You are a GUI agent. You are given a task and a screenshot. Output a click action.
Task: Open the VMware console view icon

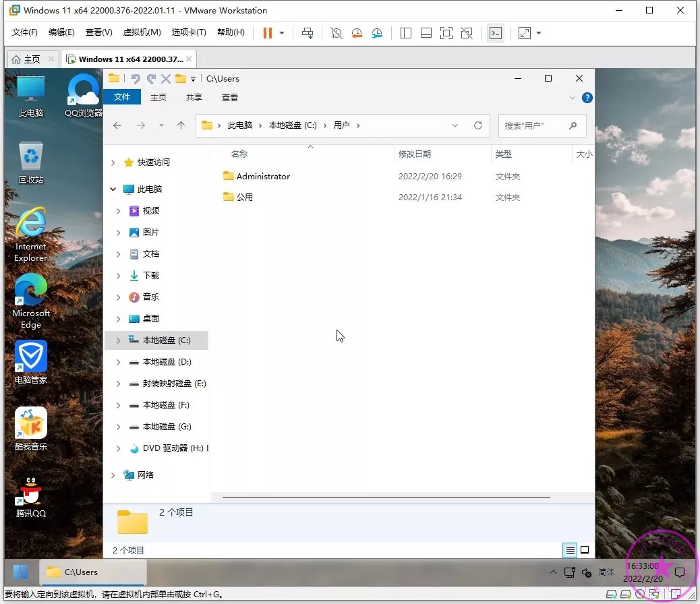click(496, 33)
